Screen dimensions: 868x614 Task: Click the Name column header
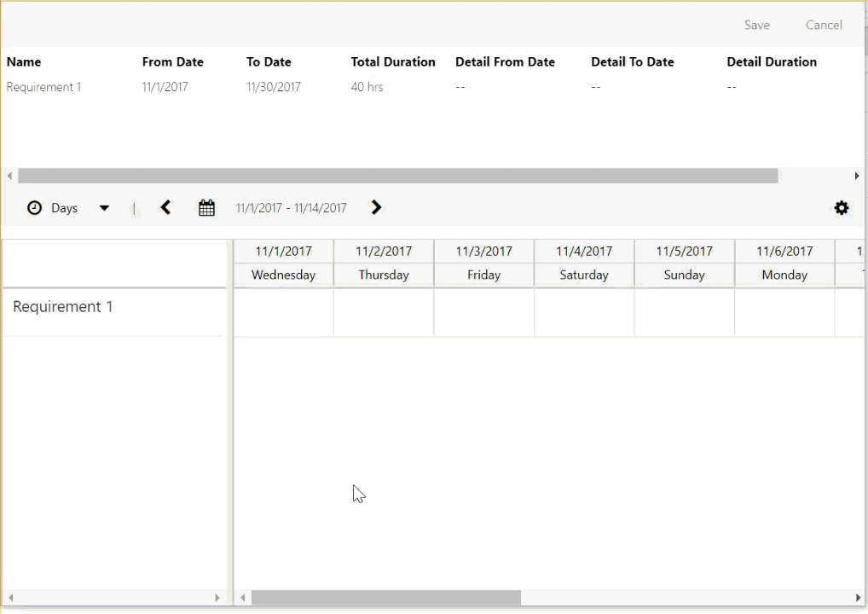tap(24, 61)
